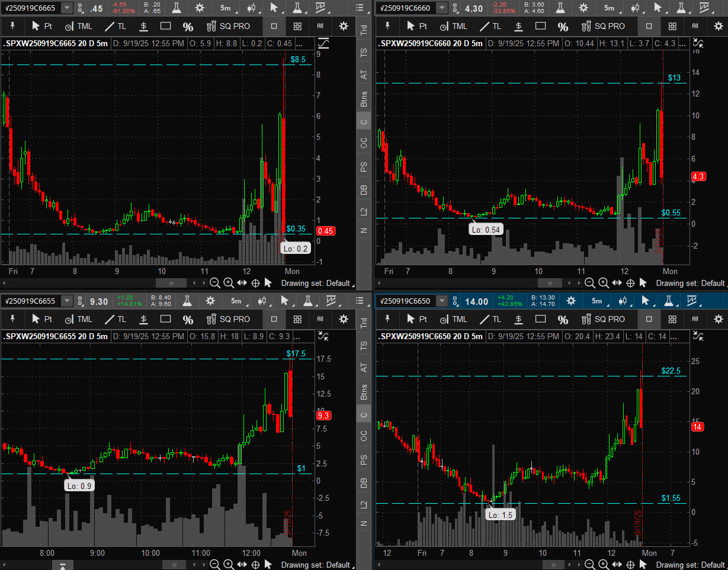This screenshot has width=728, height=570.
Task: Open the Trd tab in the upper sidebar
Action: (x=364, y=32)
